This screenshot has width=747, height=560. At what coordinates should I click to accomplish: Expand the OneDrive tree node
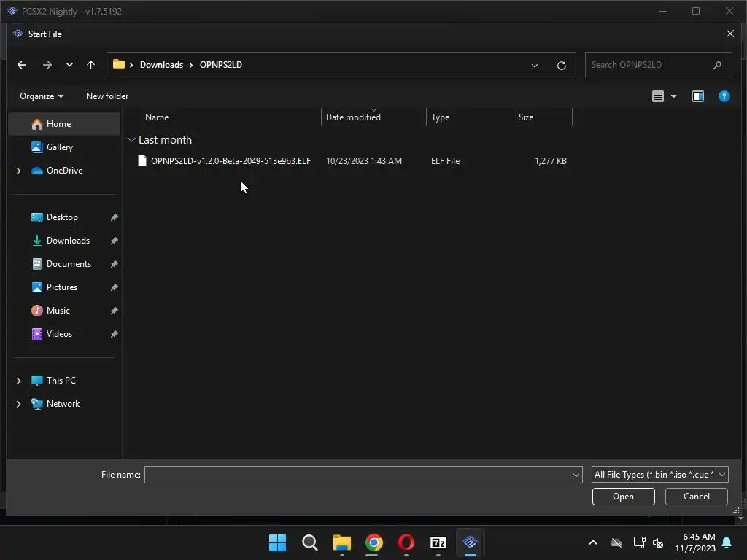coord(18,171)
